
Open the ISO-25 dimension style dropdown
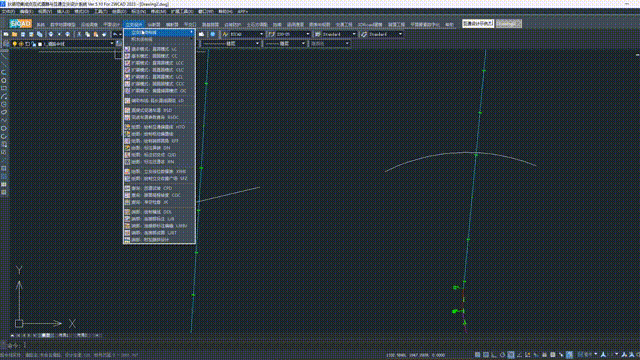(x=288, y=34)
